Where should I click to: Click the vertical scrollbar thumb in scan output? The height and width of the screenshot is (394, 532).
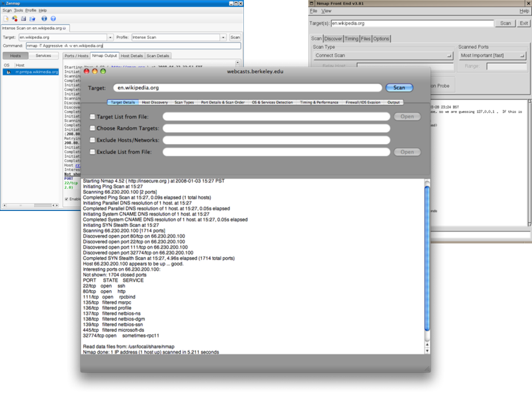pyautogui.click(x=427, y=258)
